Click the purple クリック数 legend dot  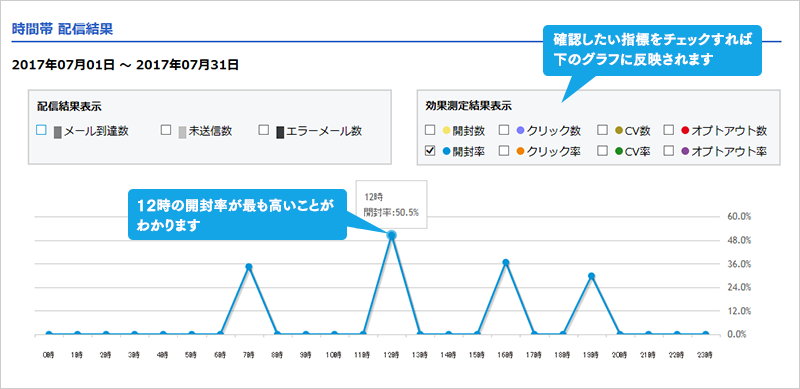(520, 131)
